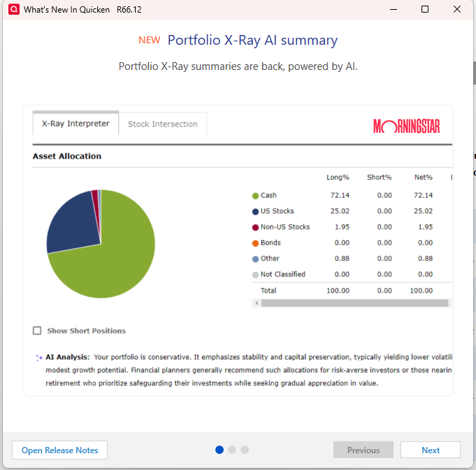Click the Cash row label

268,195
